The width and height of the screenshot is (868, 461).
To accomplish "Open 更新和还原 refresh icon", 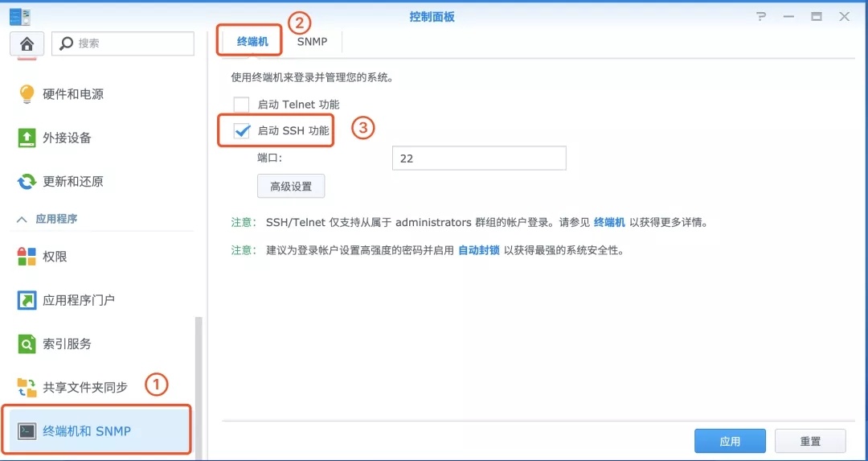I will coord(27,182).
